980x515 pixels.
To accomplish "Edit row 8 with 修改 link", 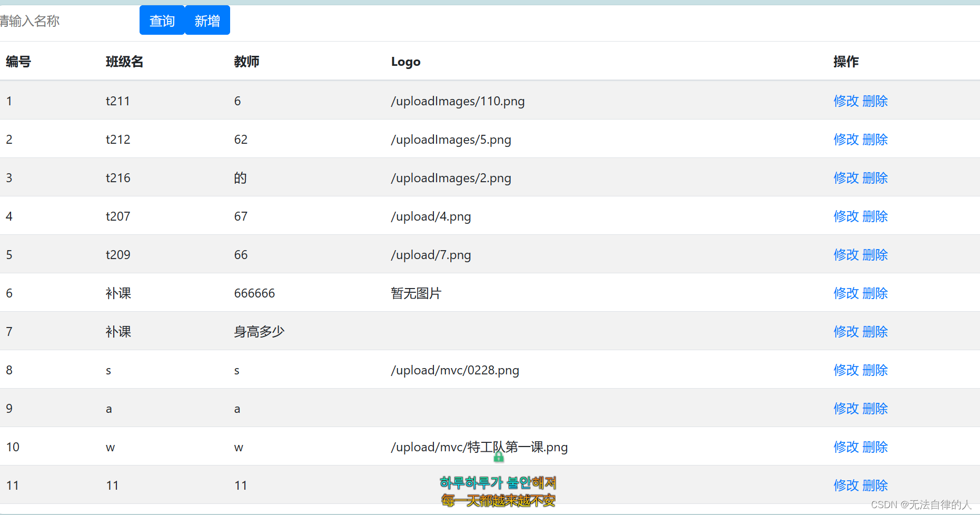I will point(846,370).
